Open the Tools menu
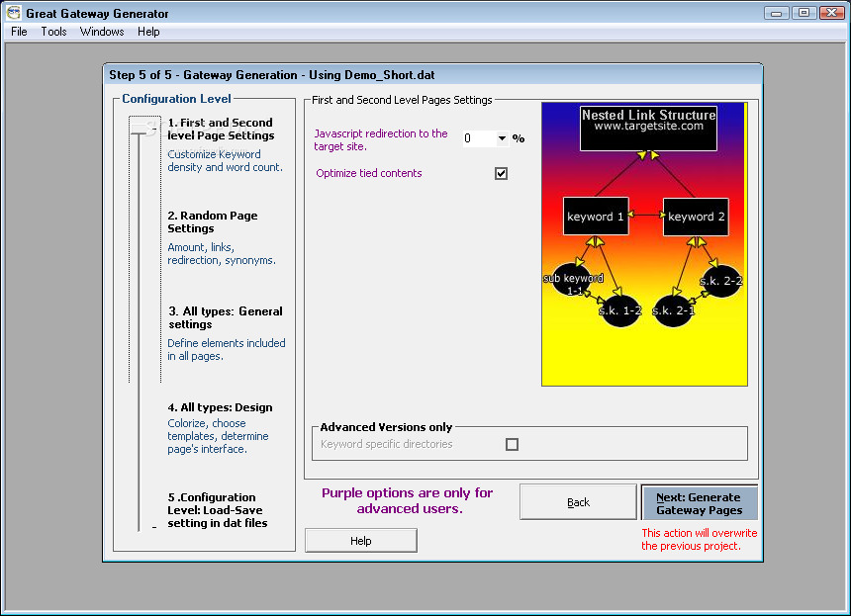This screenshot has height=616, width=851. coord(53,32)
